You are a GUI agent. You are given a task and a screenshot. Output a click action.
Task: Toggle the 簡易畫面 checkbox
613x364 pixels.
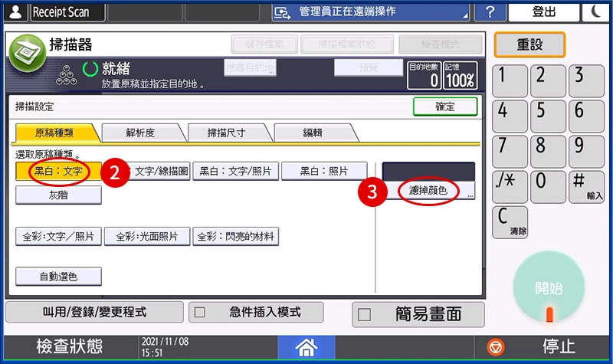[x=365, y=314]
